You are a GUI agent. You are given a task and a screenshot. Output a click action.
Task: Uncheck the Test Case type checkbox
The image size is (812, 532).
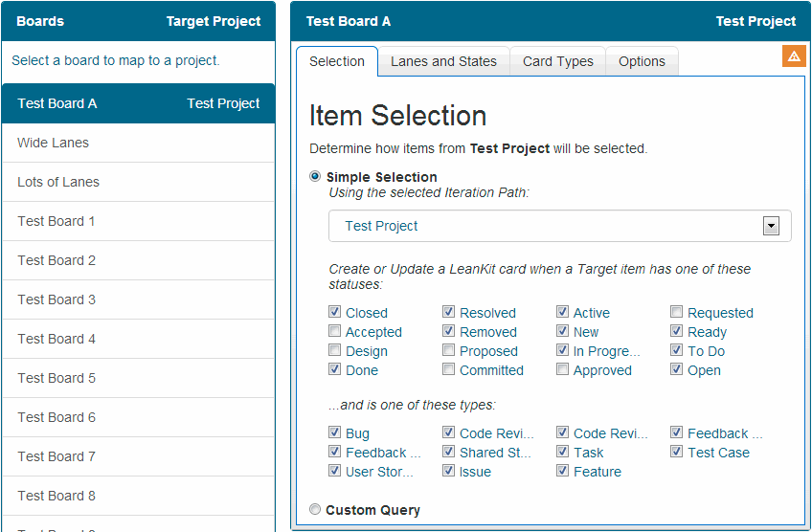pos(677,452)
